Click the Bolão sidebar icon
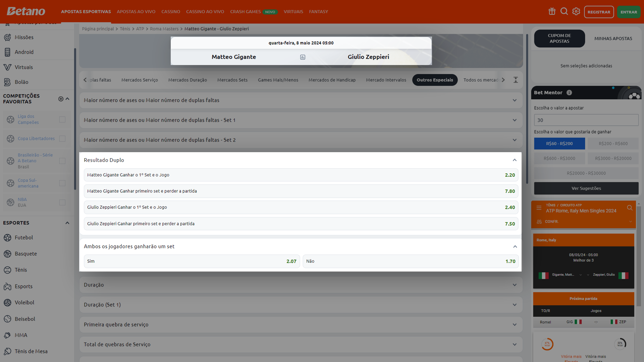The image size is (644, 362). click(x=8, y=82)
